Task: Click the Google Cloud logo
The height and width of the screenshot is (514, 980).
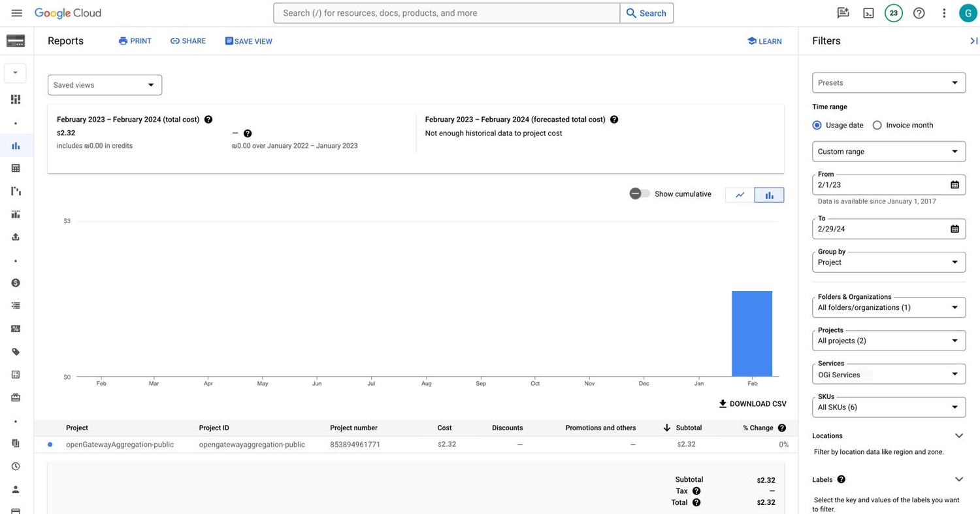Action: pyautogui.click(x=68, y=13)
